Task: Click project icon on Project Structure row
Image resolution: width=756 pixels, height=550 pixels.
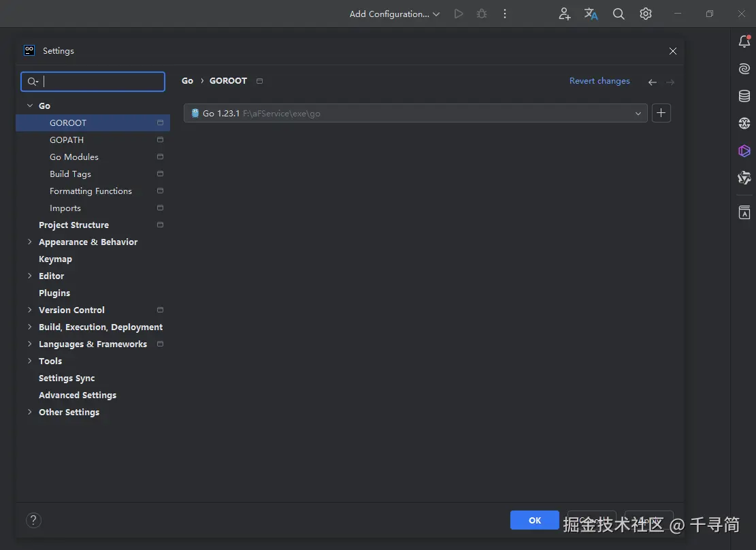Action: (x=160, y=225)
